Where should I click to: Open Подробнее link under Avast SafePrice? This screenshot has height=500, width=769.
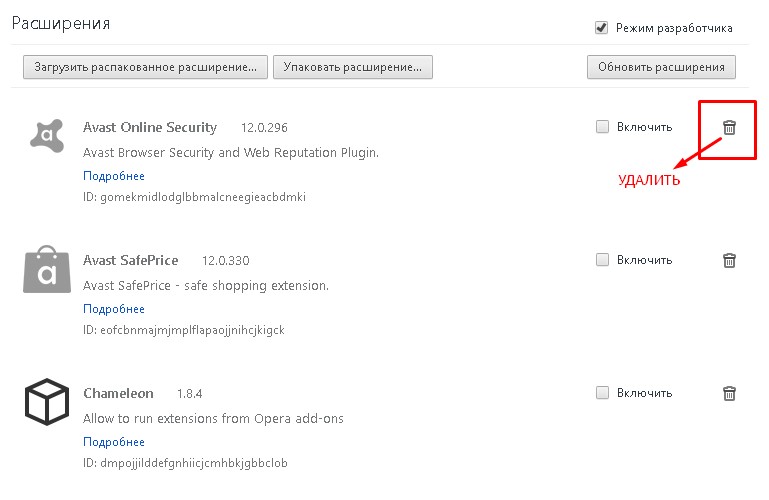(x=114, y=309)
